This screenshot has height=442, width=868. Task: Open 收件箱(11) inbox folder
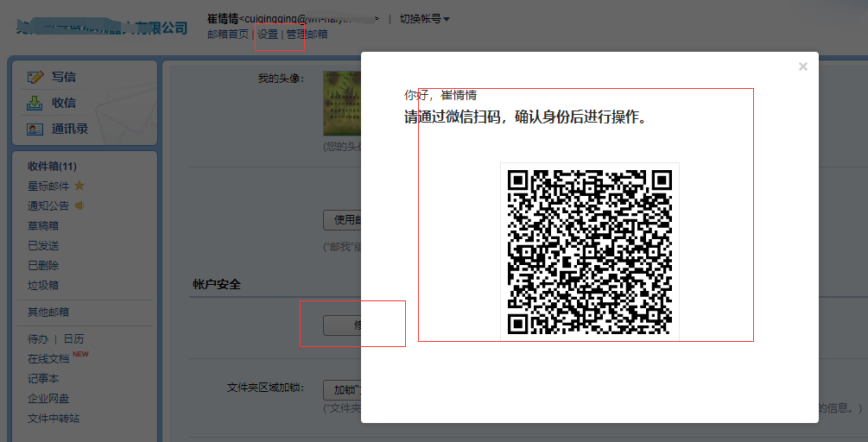pos(52,166)
